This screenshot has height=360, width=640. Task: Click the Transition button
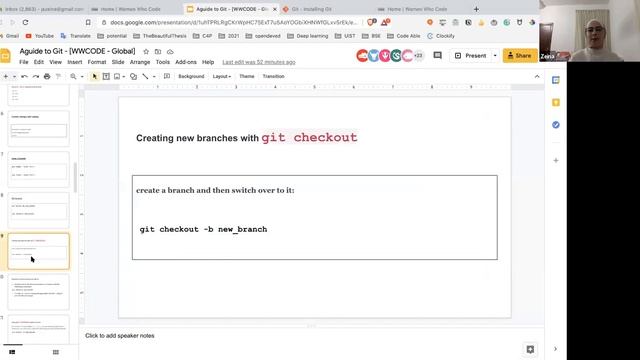point(273,76)
